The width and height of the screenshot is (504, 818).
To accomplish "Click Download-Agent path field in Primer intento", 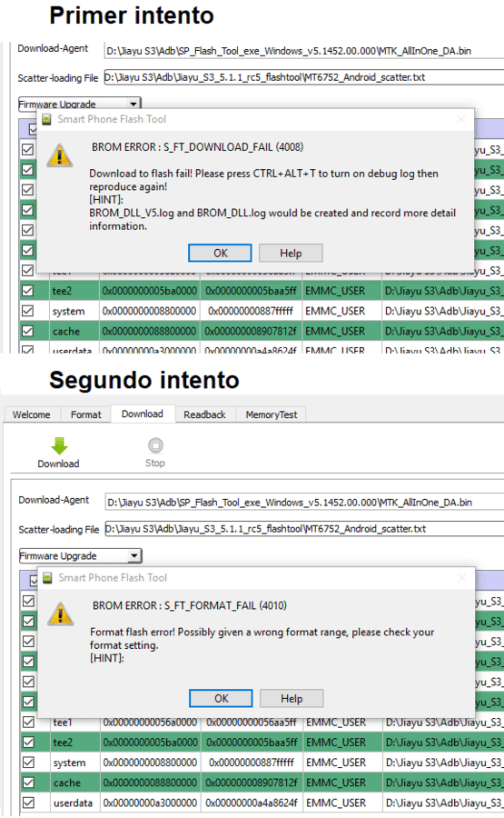I will [304, 51].
